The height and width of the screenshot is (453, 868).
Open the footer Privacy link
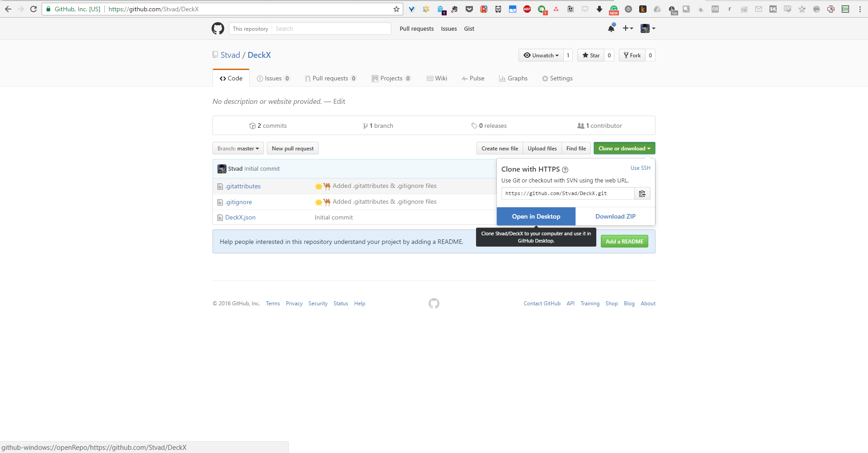(294, 304)
